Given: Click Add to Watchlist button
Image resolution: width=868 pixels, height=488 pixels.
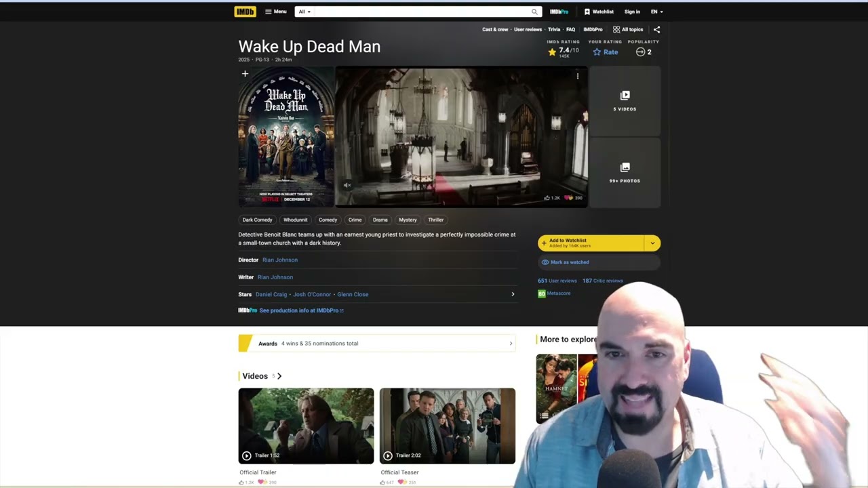Looking at the screenshot, I should pos(591,243).
